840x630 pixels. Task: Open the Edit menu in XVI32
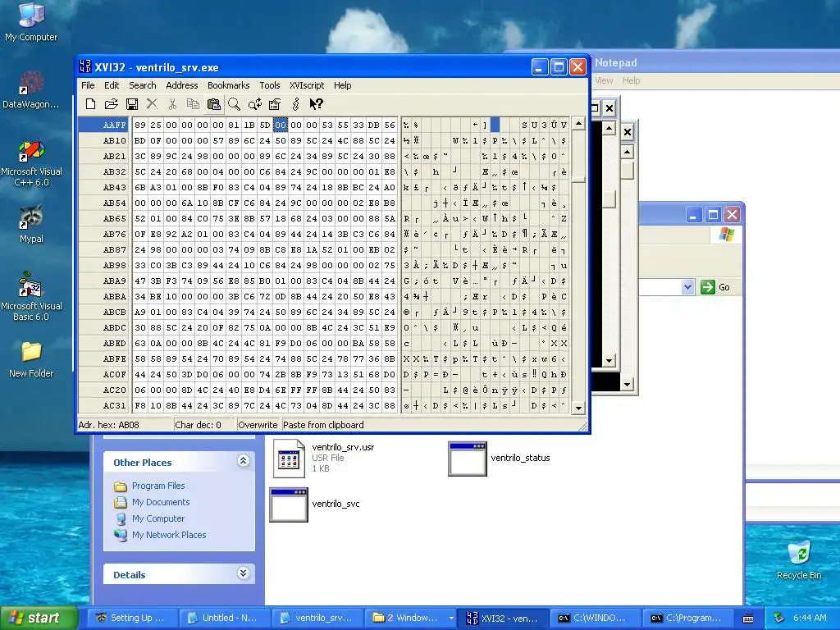112,85
